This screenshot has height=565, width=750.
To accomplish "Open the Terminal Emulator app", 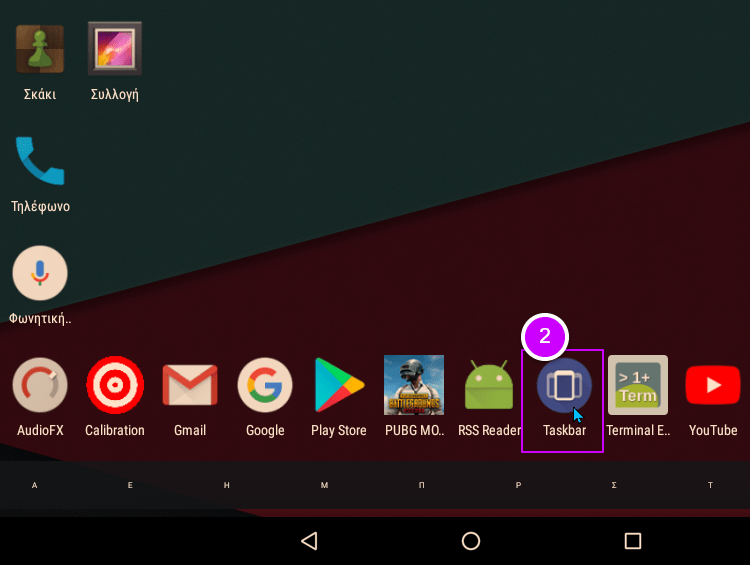I will pyautogui.click(x=638, y=385).
